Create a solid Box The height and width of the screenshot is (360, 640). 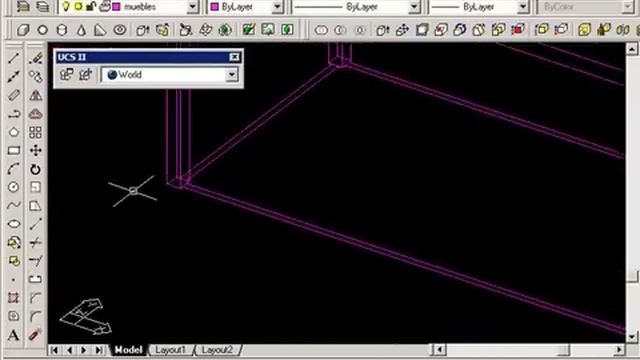point(23,30)
